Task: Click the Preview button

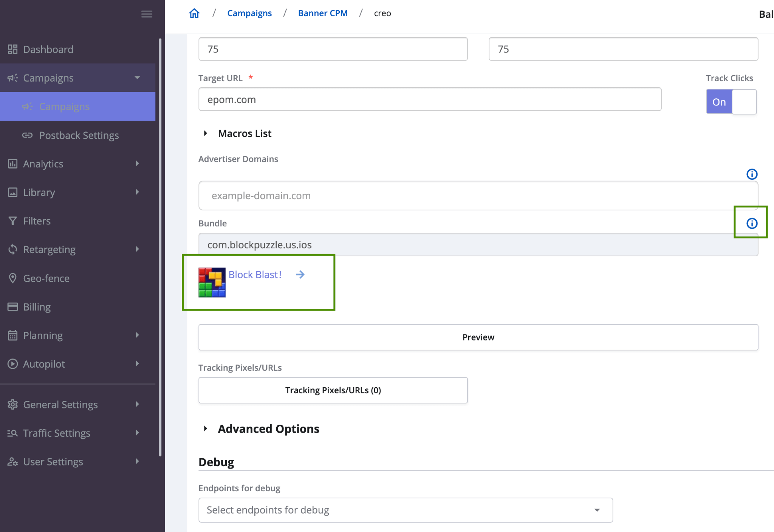Action: point(478,337)
